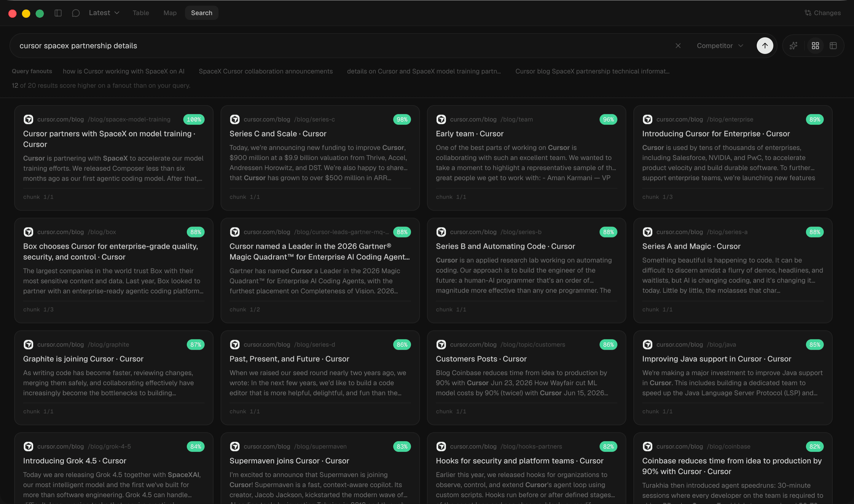Select fanout 'how is Cursor working with SpaceX on AI'
Screen dimensions: 854x504
(124, 71)
